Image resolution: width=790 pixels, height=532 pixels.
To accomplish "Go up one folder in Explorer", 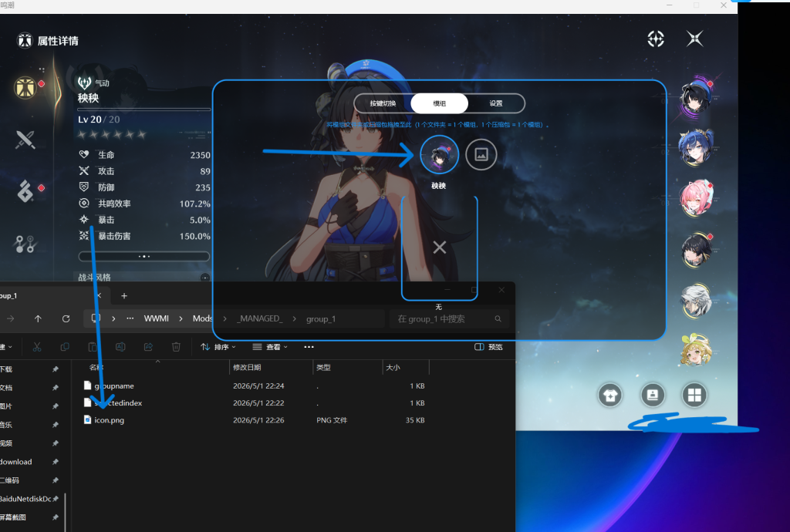I will click(38, 318).
